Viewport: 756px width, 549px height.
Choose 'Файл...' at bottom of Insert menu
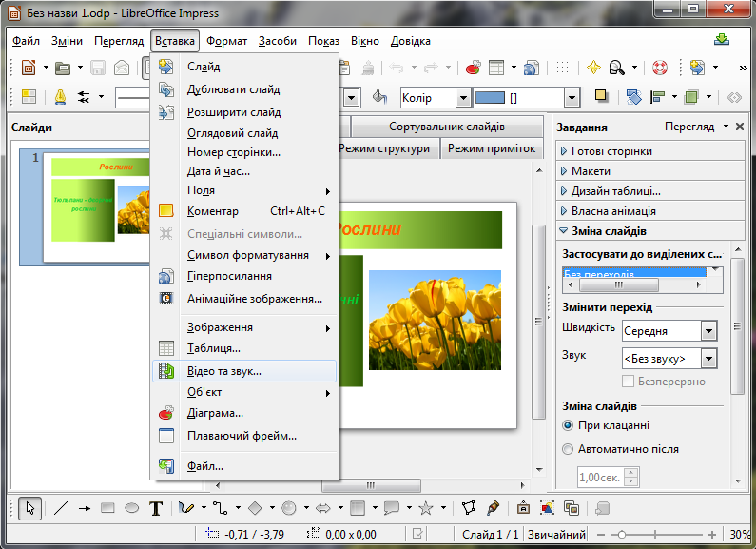[x=244, y=466]
